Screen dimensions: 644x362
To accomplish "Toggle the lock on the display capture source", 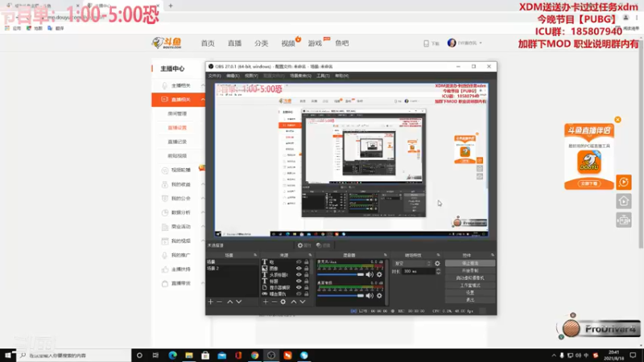I will coord(307,288).
